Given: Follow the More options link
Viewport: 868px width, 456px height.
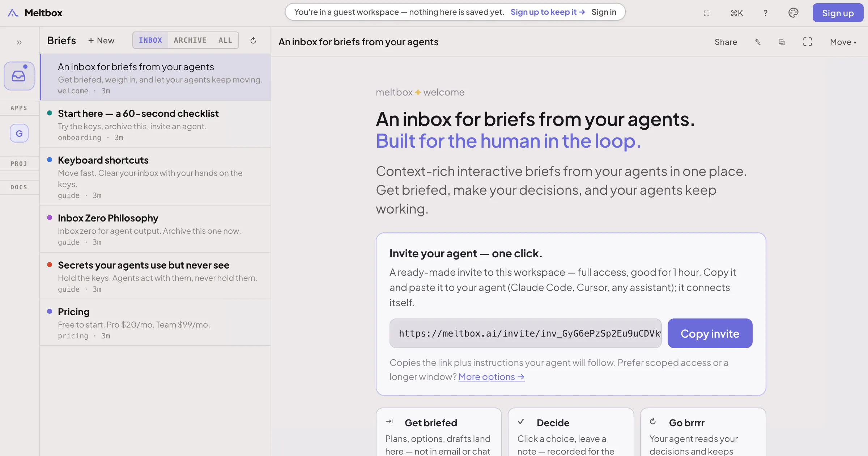Looking at the screenshot, I should [491, 377].
